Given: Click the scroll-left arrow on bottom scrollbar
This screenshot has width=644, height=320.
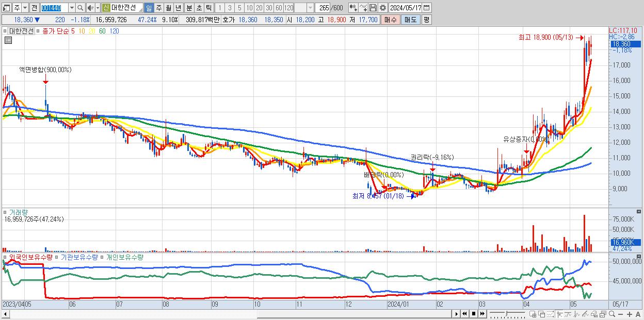Looking at the screenshot, I should click(x=5, y=314).
